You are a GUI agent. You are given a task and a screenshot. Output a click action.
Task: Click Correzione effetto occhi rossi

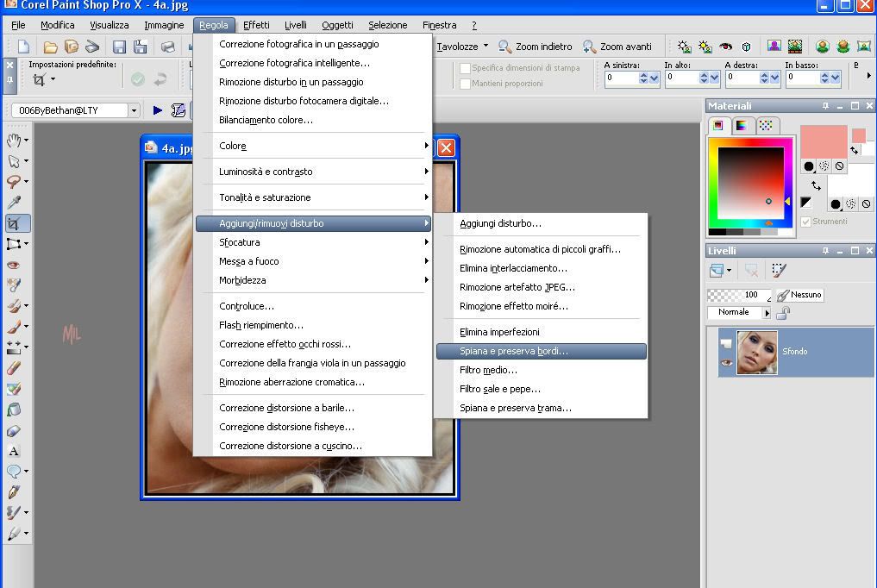tap(313, 344)
